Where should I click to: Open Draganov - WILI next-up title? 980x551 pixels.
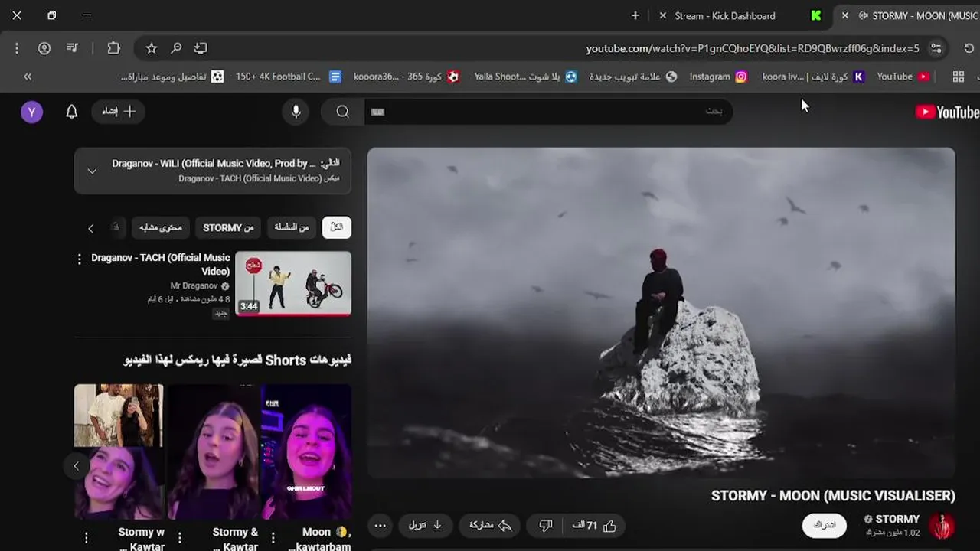click(x=214, y=163)
